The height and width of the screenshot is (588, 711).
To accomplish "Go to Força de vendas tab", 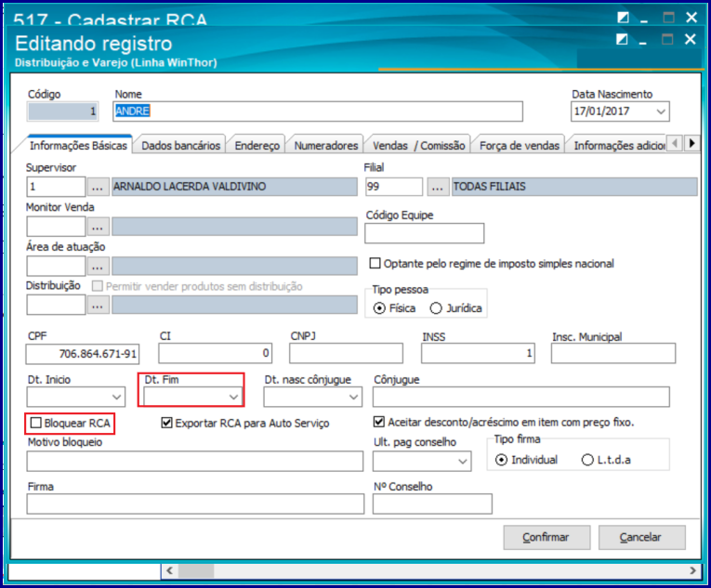I will (x=520, y=145).
